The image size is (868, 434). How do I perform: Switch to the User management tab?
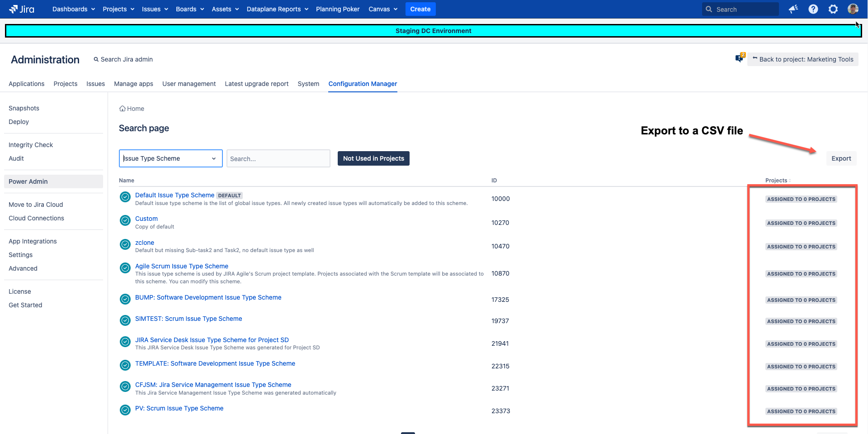tap(189, 84)
